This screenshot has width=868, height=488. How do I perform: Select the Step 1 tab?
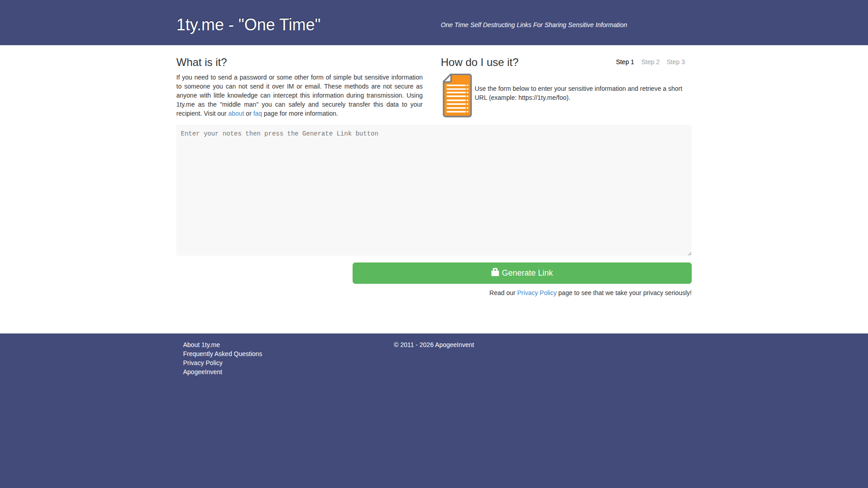tap(625, 62)
